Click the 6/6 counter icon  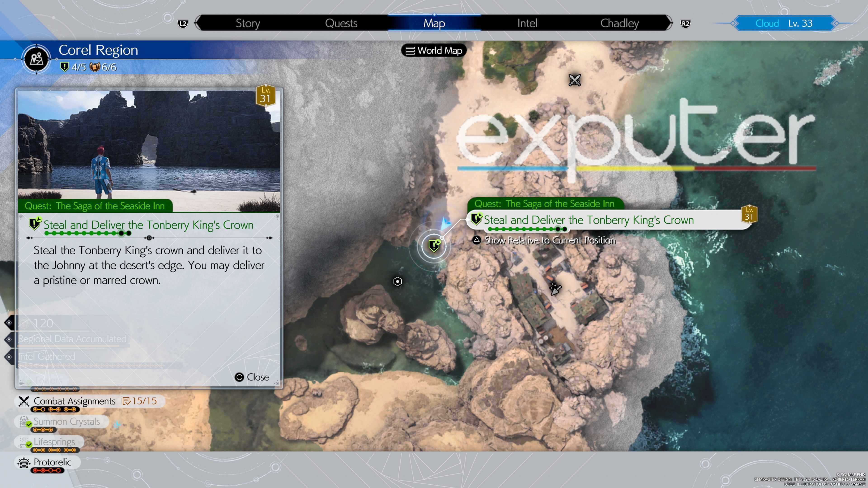tap(95, 67)
